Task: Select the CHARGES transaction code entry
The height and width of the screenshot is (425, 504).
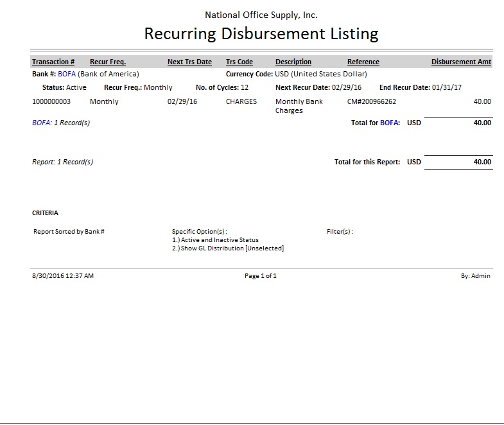Action: tap(241, 101)
